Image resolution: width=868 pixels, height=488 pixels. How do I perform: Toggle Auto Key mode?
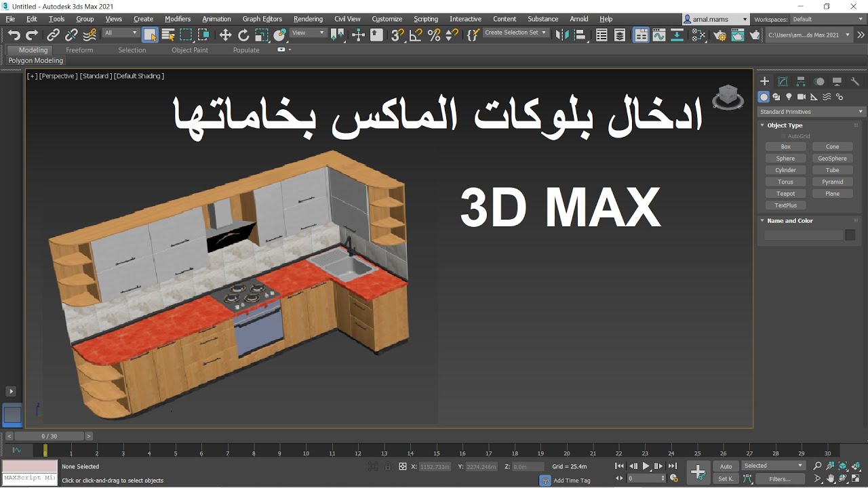(726, 466)
